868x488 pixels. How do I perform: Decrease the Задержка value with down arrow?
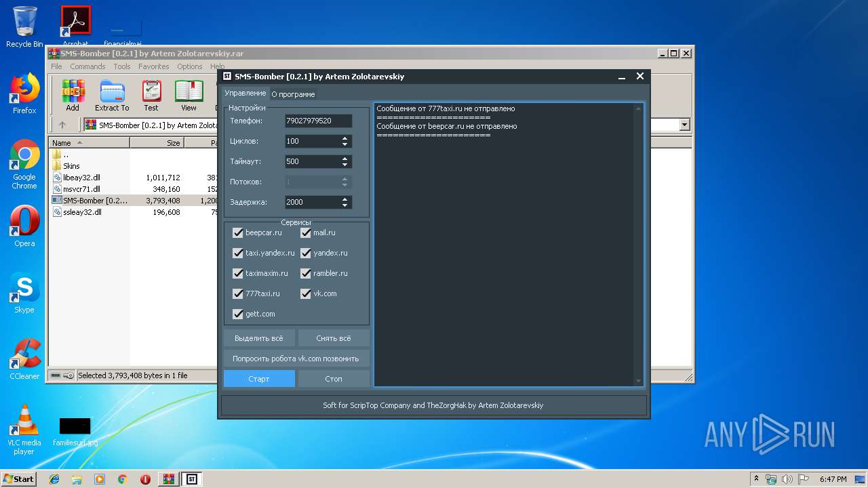(x=344, y=205)
